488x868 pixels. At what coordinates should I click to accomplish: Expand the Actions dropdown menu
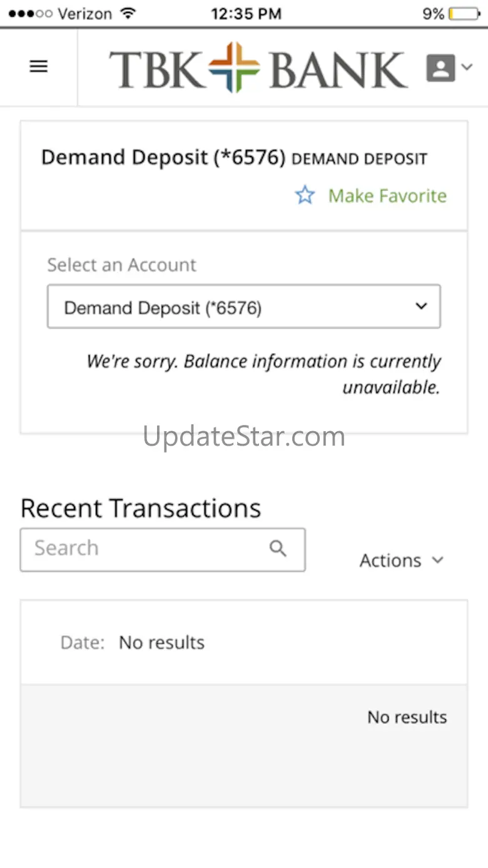pyautogui.click(x=401, y=560)
